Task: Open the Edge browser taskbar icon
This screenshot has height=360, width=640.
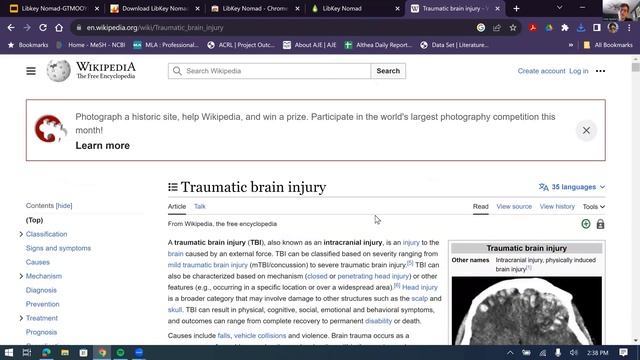Action: 46,353
